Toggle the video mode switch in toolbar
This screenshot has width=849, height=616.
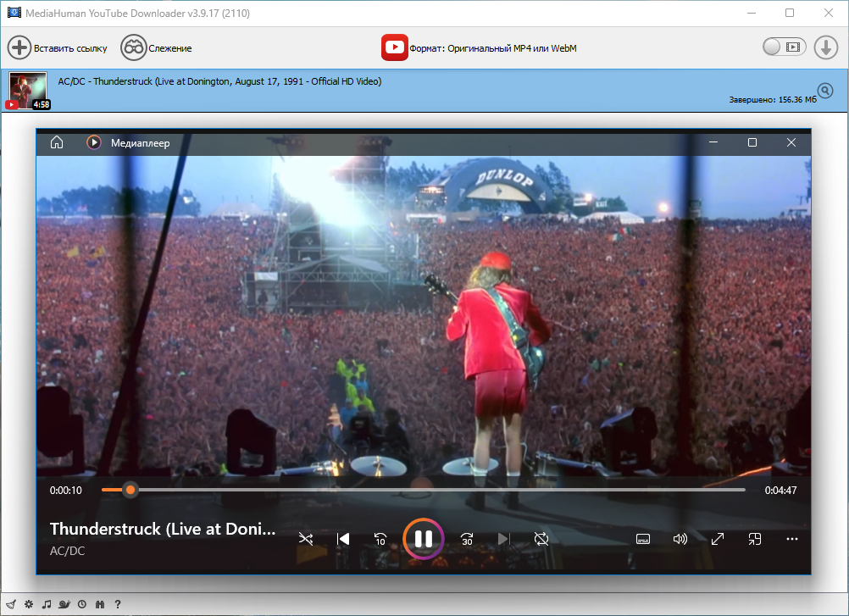784,47
